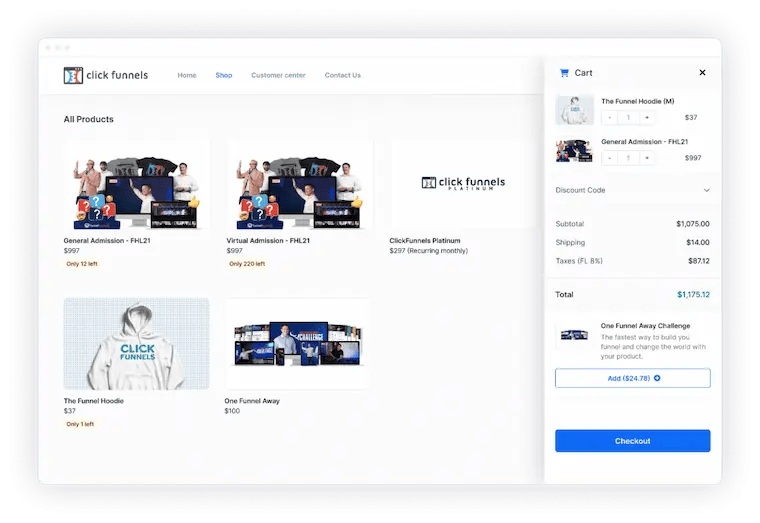Open The Funnel Hoodie product image

(x=136, y=344)
